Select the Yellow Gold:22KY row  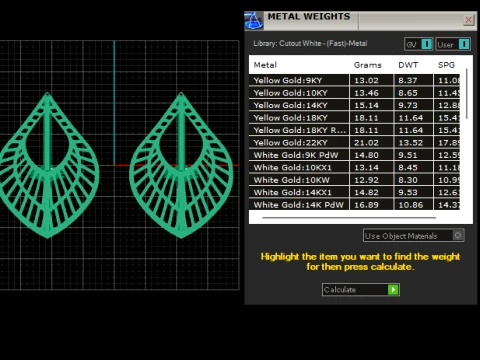click(354, 143)
